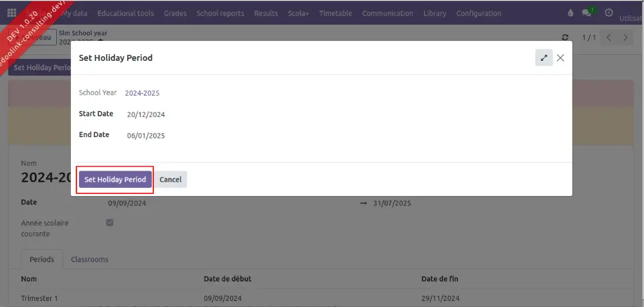This screenshot has height=307, width=644.
Task: Confirm with Set Holiday Period button
Action: click(x=115, y=179)
